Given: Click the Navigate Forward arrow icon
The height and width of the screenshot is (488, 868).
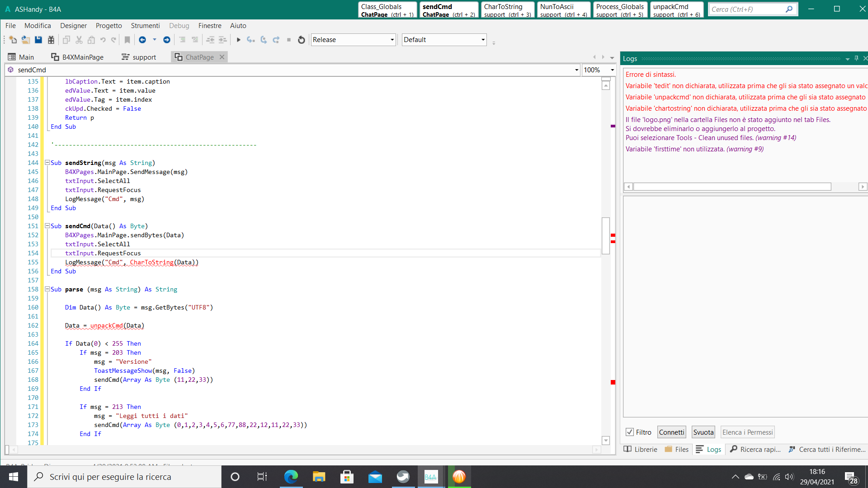Looking at the screenshot, I should click(x=167, y=40).
